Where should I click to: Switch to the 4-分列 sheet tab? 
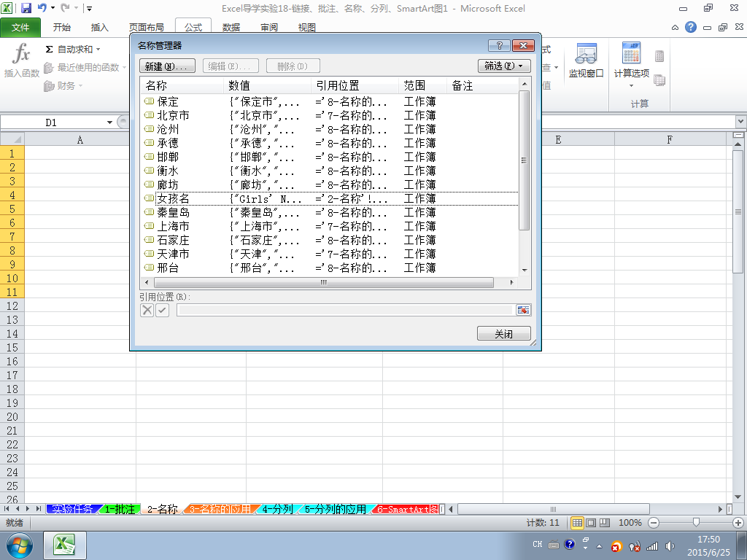(278, 509)
